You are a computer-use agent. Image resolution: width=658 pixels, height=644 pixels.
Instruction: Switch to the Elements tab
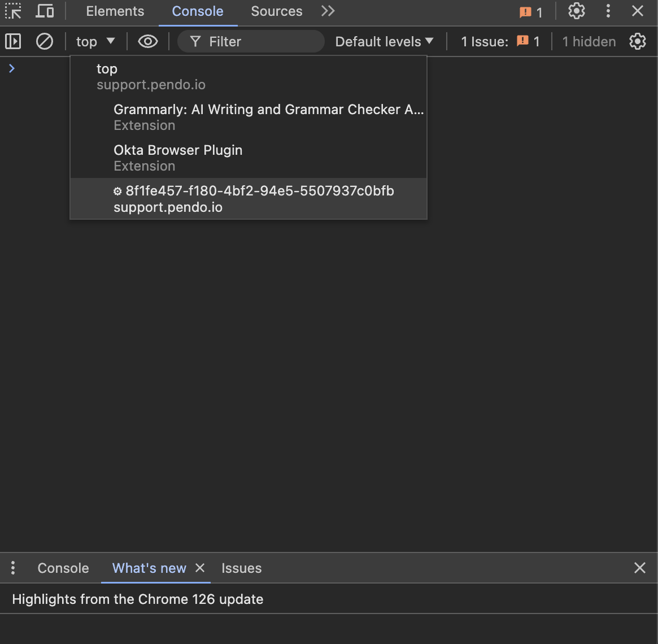(115, 11)
